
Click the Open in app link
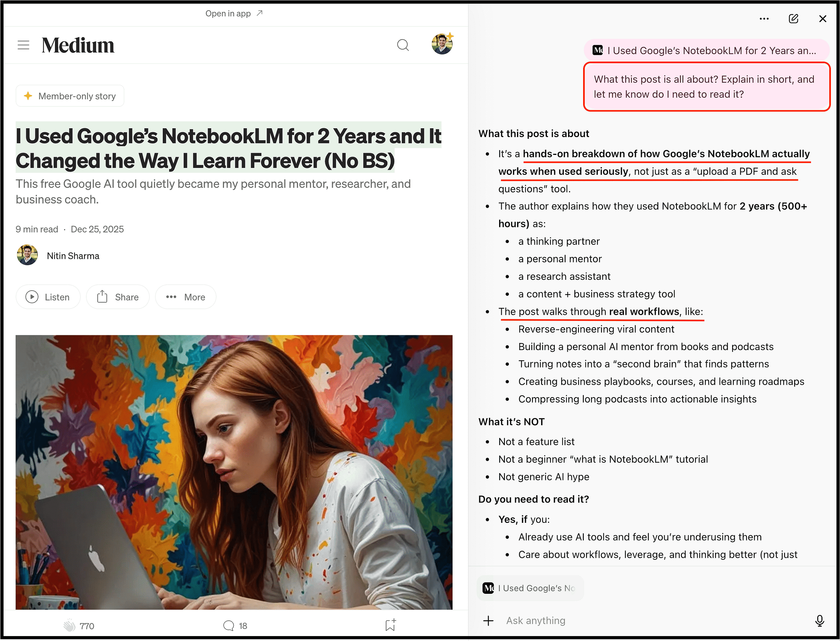pos(234,14)
